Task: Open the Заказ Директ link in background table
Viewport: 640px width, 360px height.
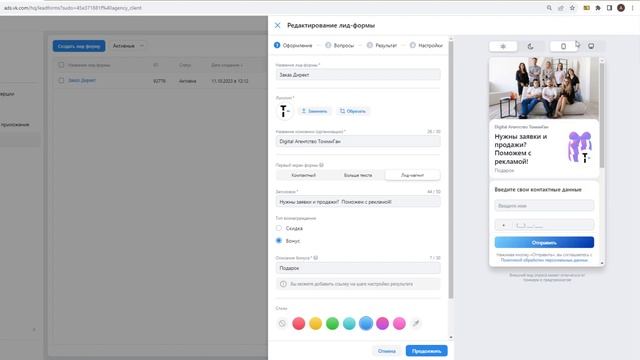Action: coord(82,80)
